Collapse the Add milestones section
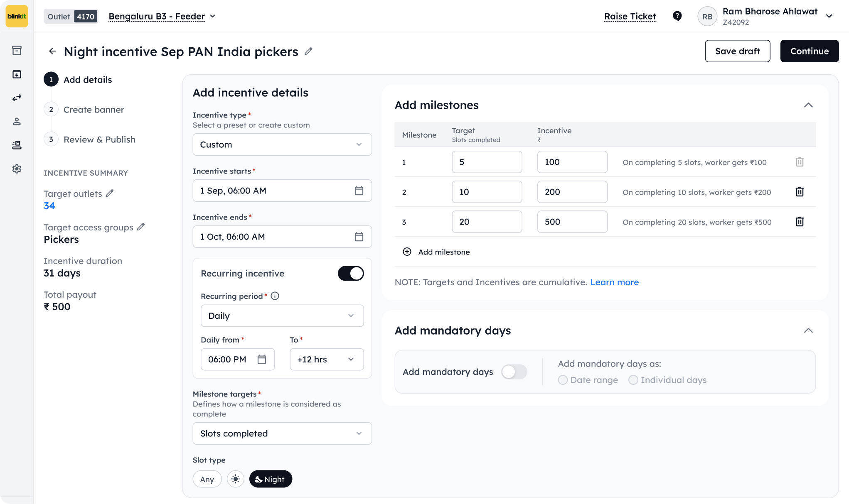This screenshot has width=849, height=504. (x=808, y=105)
